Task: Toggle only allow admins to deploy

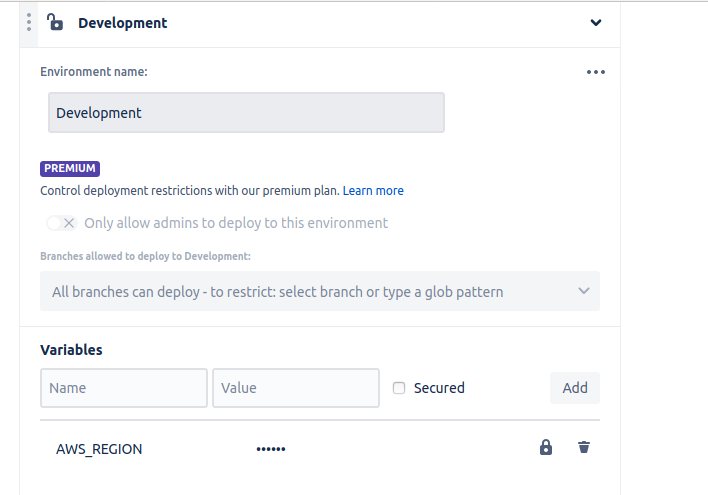Action: pyautogui.click(x=62, y=223)
